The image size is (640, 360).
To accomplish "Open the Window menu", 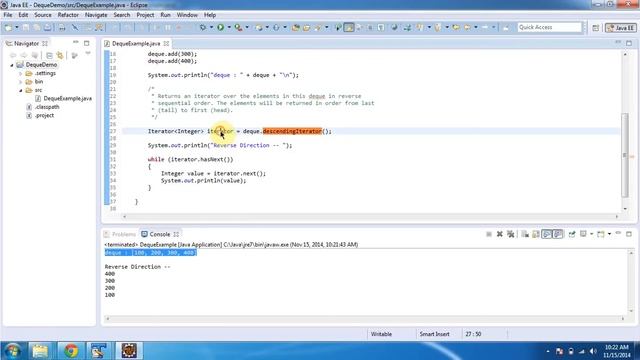I will pos(187,15).
